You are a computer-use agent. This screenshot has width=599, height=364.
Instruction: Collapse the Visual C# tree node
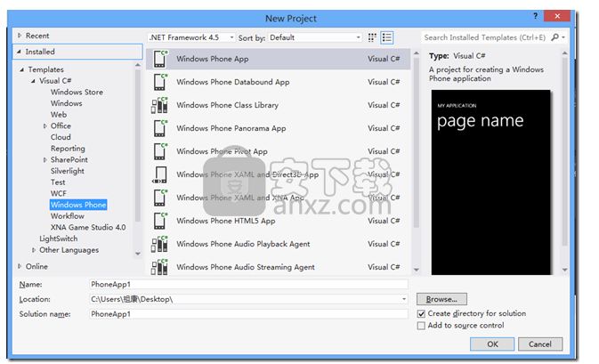pos(33,81)
